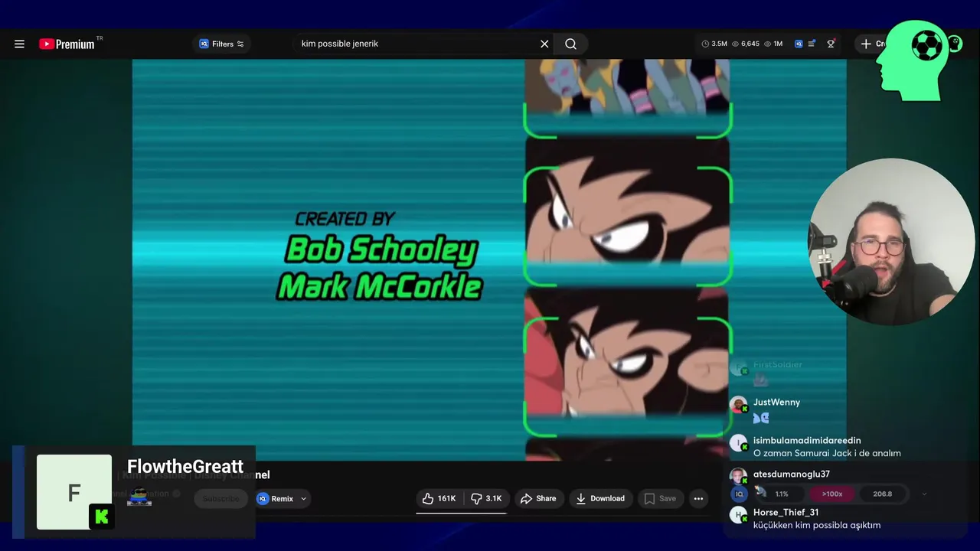Save the video to playlist
This screenshot has height=551, width=980.
(660, 498)
